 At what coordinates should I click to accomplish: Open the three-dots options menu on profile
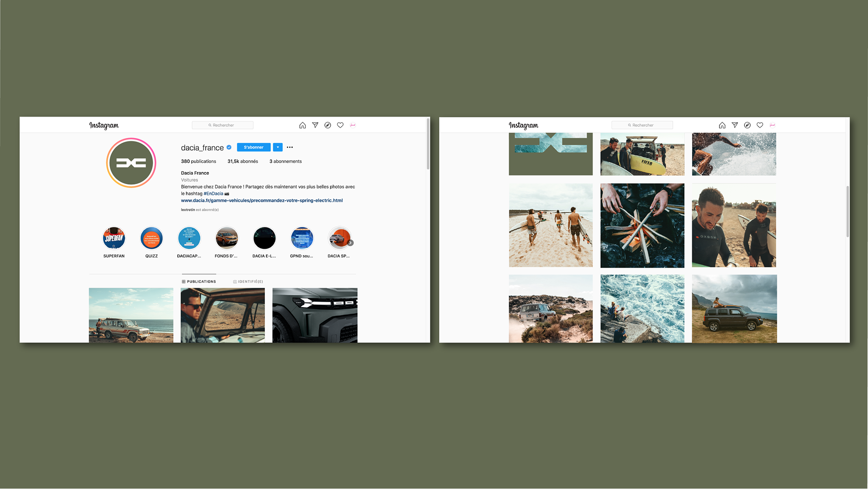(x=290, y=147)
